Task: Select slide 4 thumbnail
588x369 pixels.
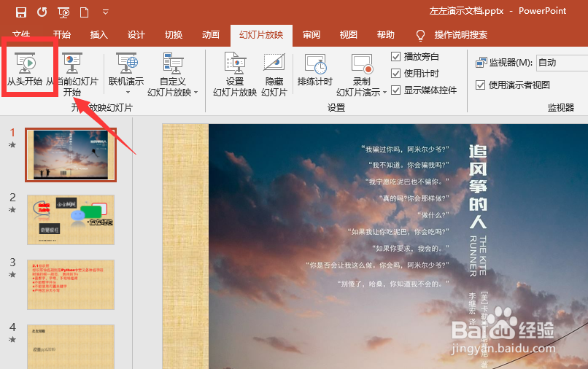Action: point(71,346)
